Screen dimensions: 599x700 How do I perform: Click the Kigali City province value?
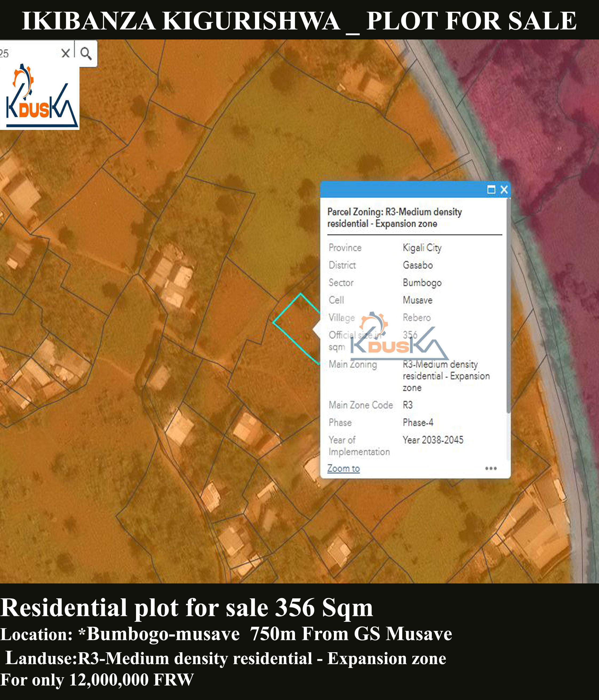[422, 248]
